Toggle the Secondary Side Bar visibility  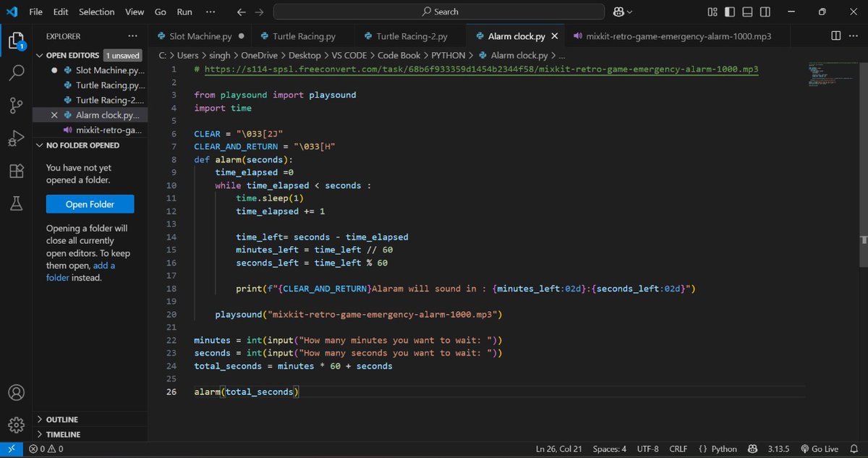(766, 12)
